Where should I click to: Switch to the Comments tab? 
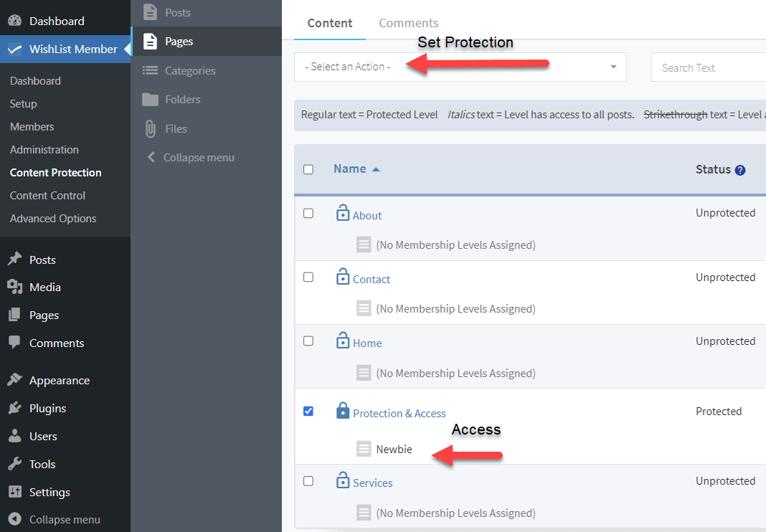point(408,23)
